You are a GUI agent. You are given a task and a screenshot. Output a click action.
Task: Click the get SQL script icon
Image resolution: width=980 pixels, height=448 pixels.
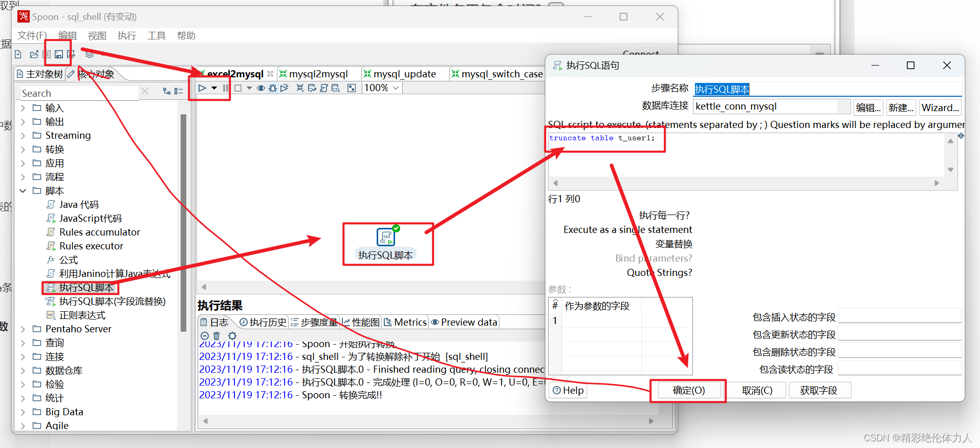[324, 88]
